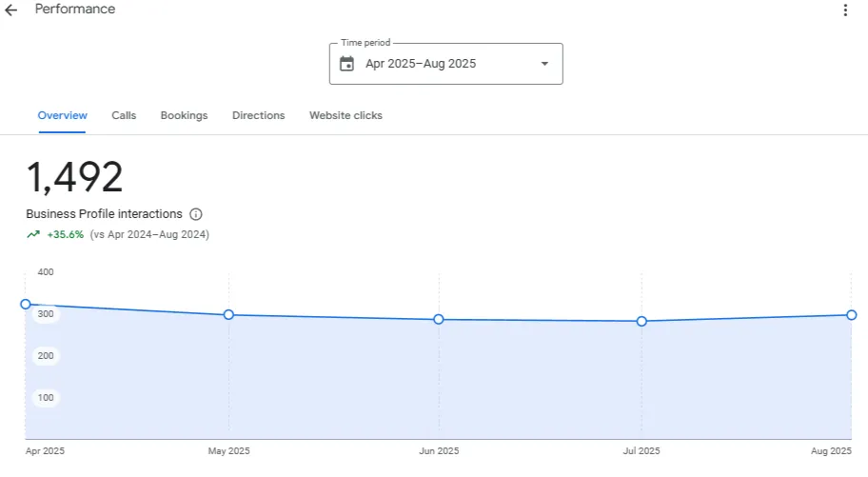Click the Aug 2025 data point on chart
Viewport: 868px width, 477px height.
851,315
